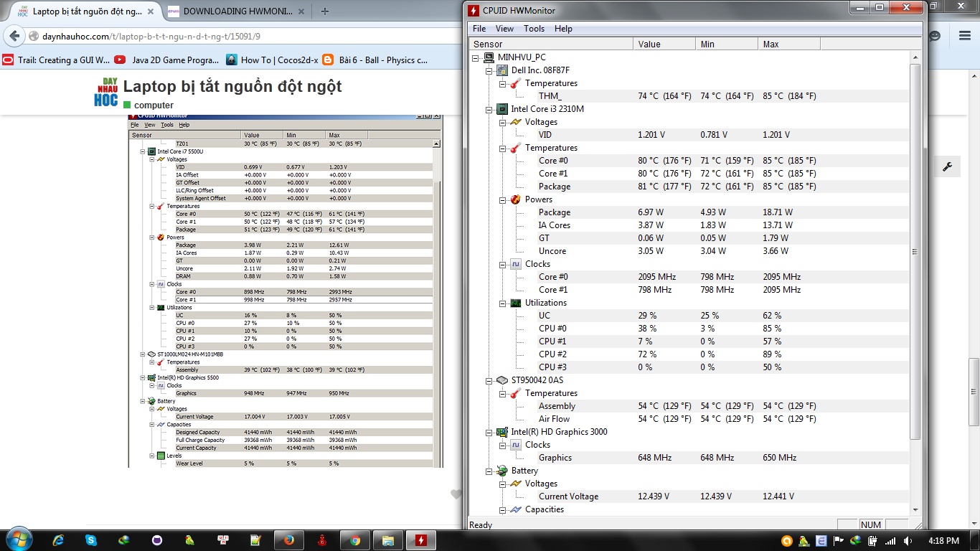Open the View menu in HWMonitor
The width and height of the screenshot is (980, 551).
click(504, 29)
